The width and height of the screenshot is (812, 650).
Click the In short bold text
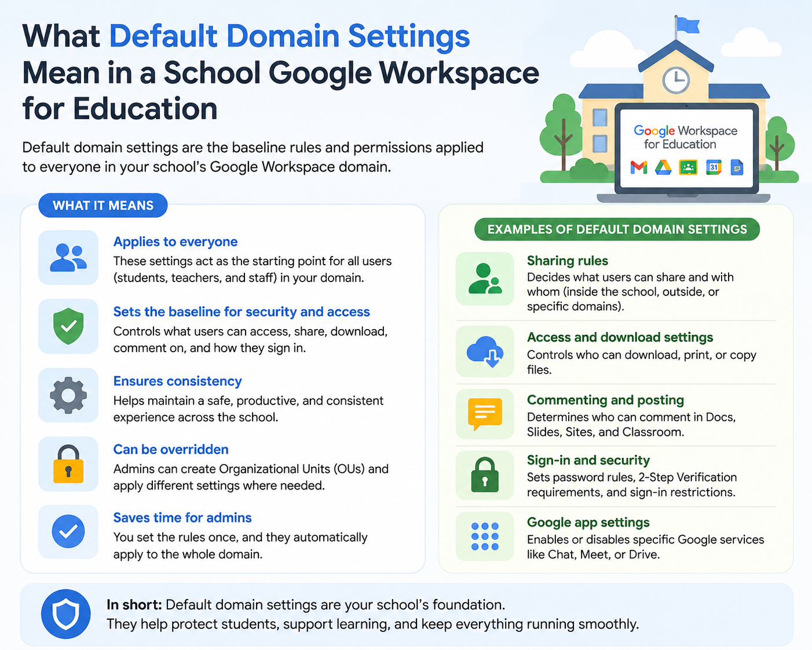click(x=134, y=605)
